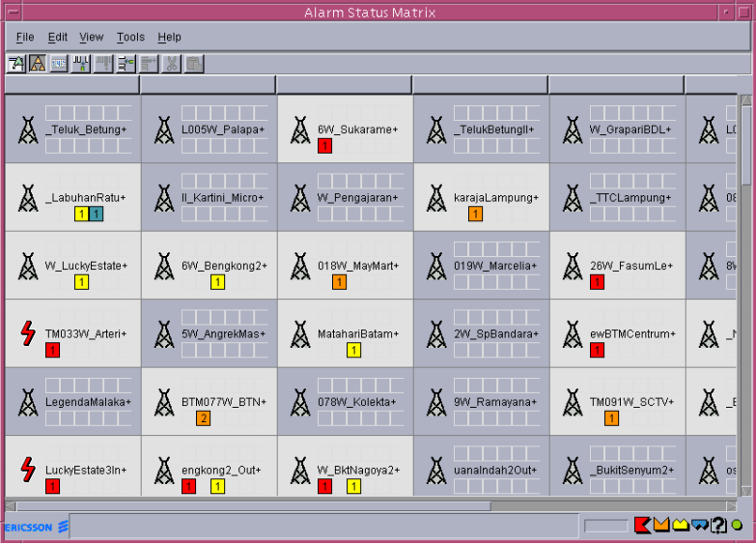Click the question mark status icon
This screenshot has height=545, width=756.
point(718,525)
